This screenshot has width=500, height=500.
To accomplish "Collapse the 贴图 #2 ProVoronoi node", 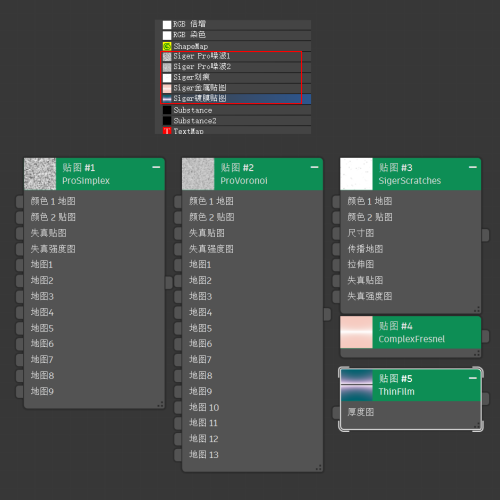I will (314, 167).
